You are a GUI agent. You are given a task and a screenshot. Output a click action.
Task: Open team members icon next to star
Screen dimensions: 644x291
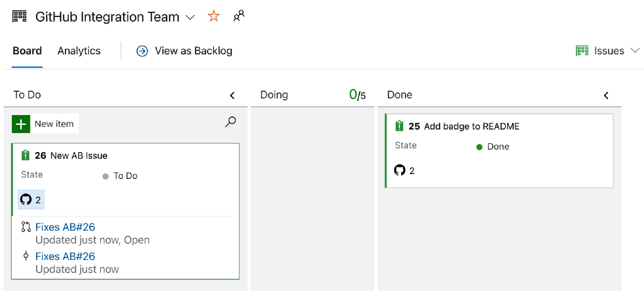click(239, 16)
